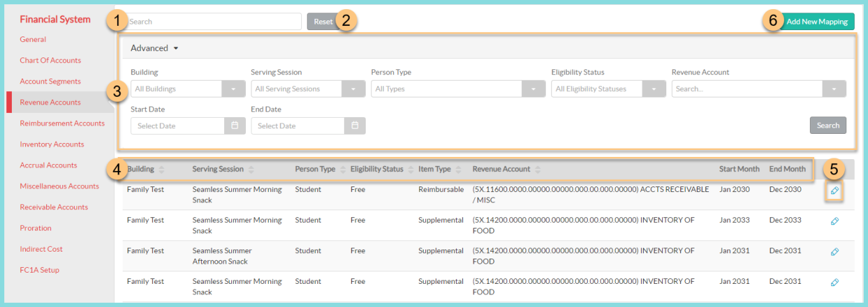This screenshot has width=868, height=307.
Task: Edit the mapping ending Dec 2031 in last row
Action: click(834, 282)
